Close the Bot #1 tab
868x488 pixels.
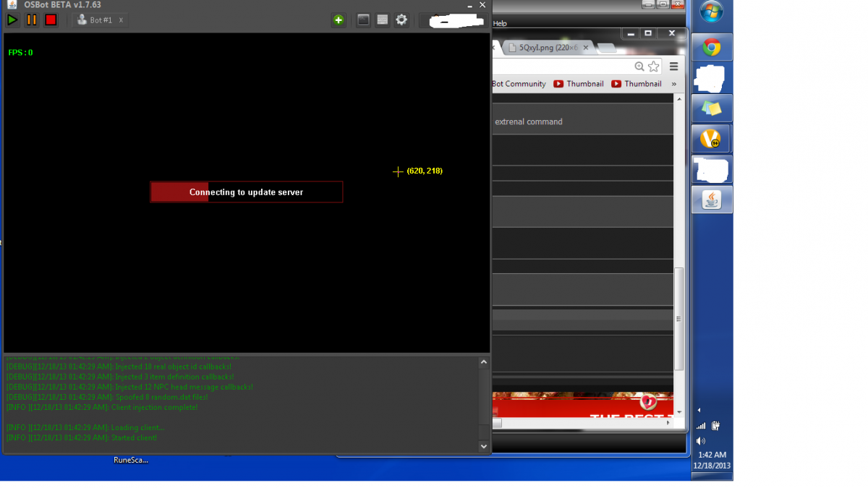[121, 20]
